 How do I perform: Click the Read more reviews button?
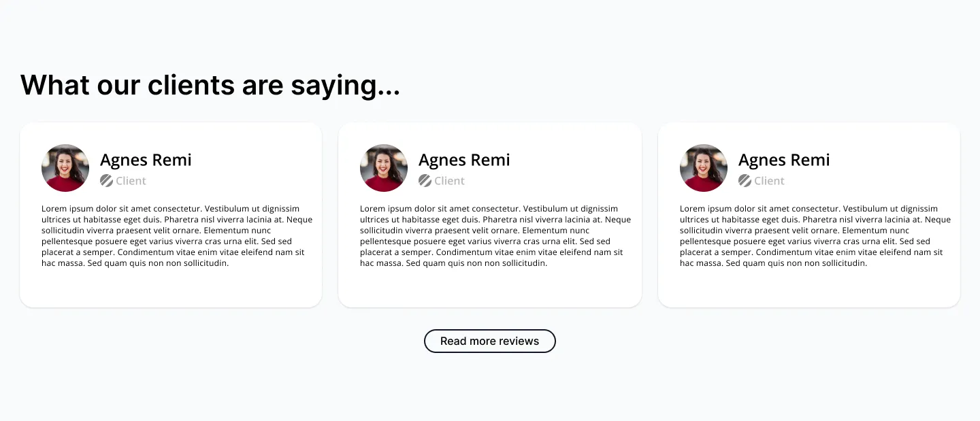pyautogui.click(x=489, y=341)
